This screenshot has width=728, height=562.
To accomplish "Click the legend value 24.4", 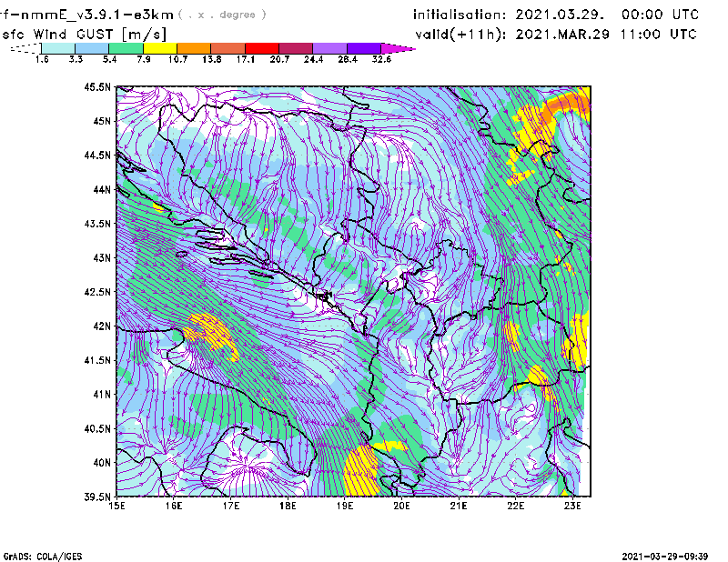I will point(313,59).
